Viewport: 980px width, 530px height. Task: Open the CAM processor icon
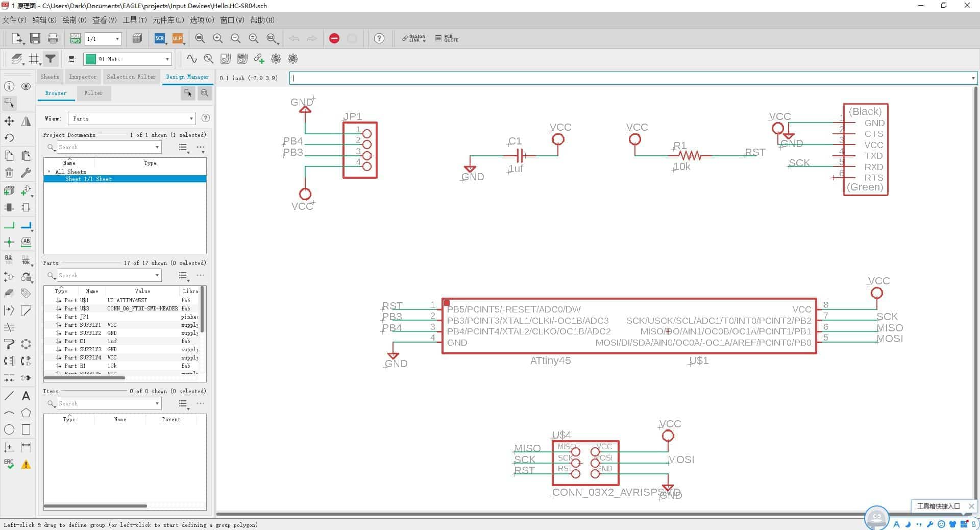(137, 38)
